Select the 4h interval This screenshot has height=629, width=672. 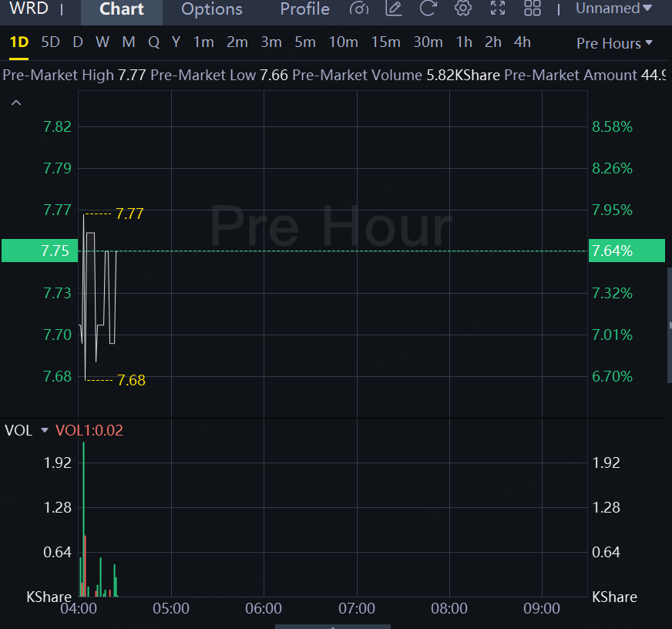pos(522,42)
